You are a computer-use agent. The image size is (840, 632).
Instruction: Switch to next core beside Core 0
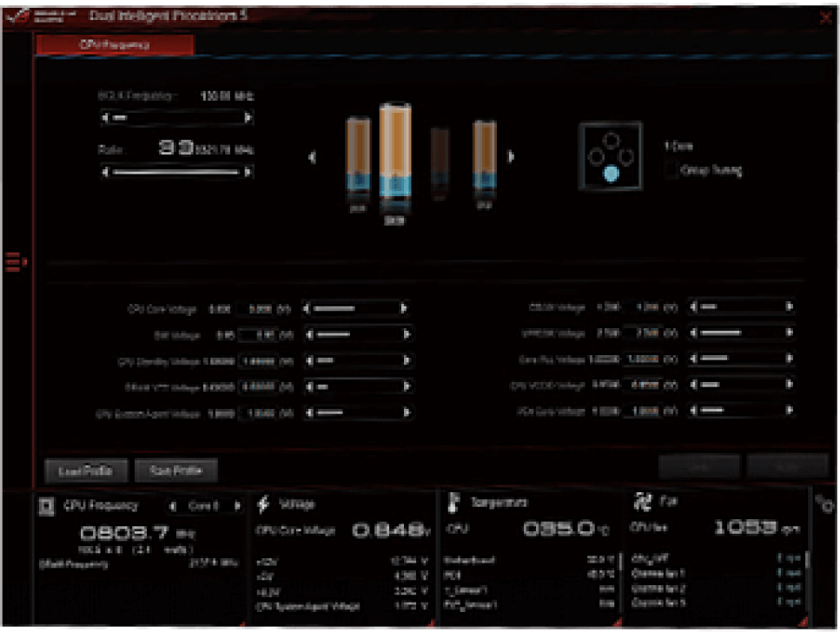(237, 505)
